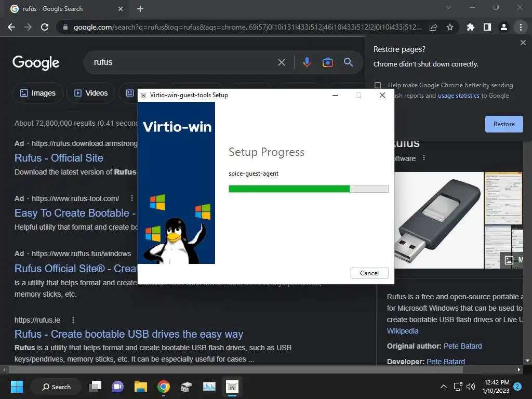Screen dimensions: 532x399
Task: Open the knowledge panel's more options dots
Action: click(x=424, y=158)
